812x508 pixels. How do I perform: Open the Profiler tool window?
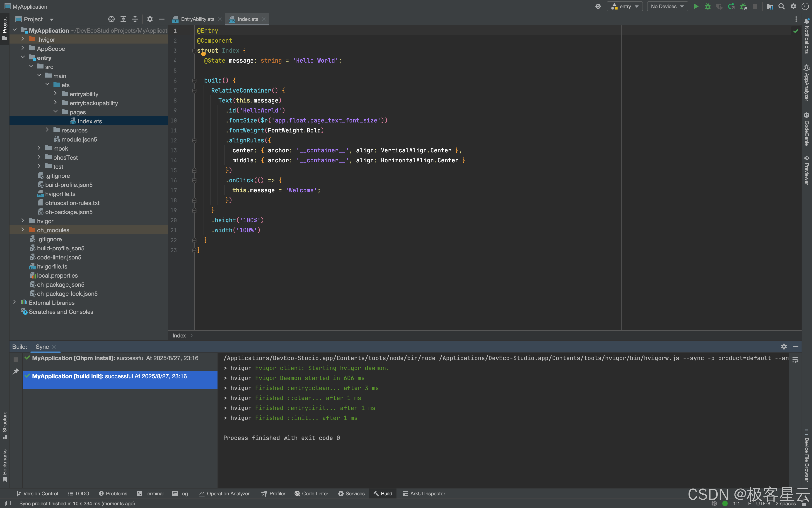tap(273, 493)
